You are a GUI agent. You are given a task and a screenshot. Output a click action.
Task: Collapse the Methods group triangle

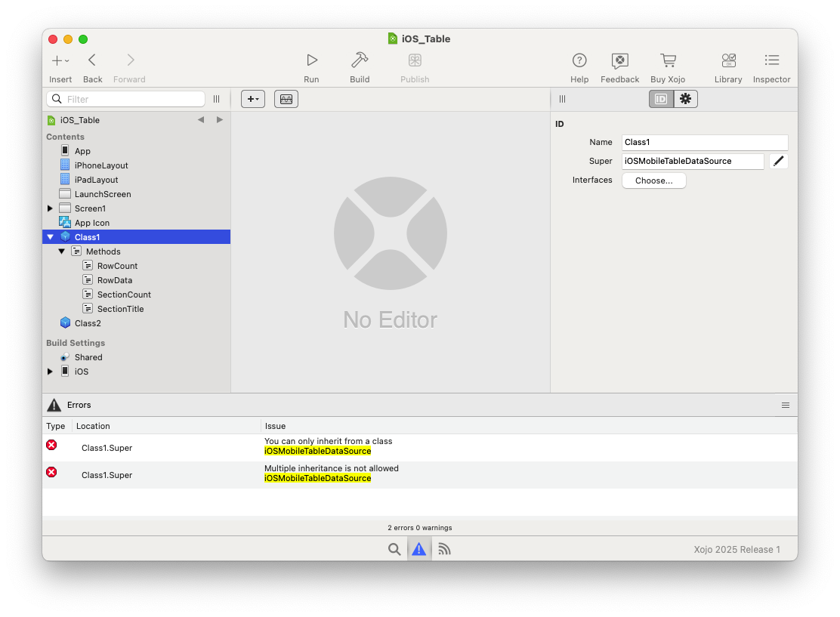tap(62, 251)
